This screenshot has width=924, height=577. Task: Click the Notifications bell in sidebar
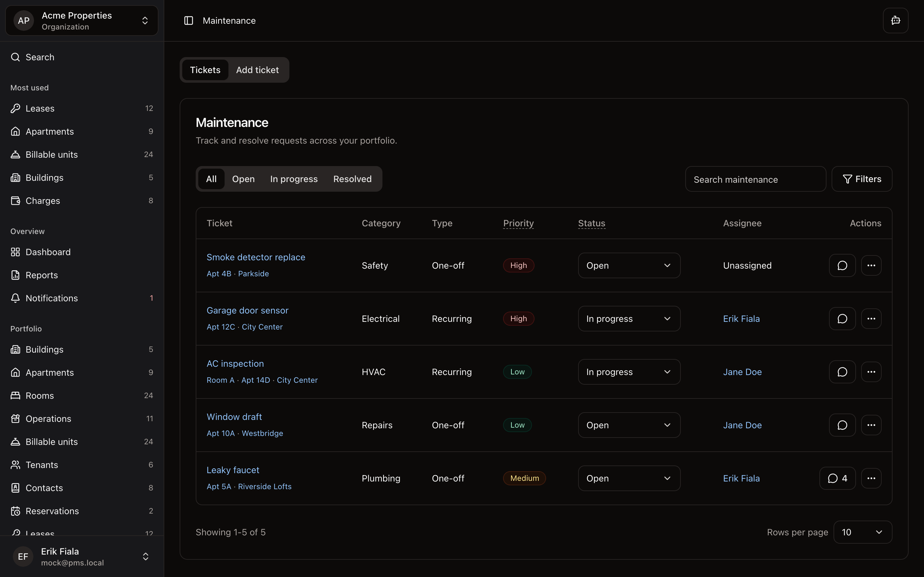tap(52, 298)
